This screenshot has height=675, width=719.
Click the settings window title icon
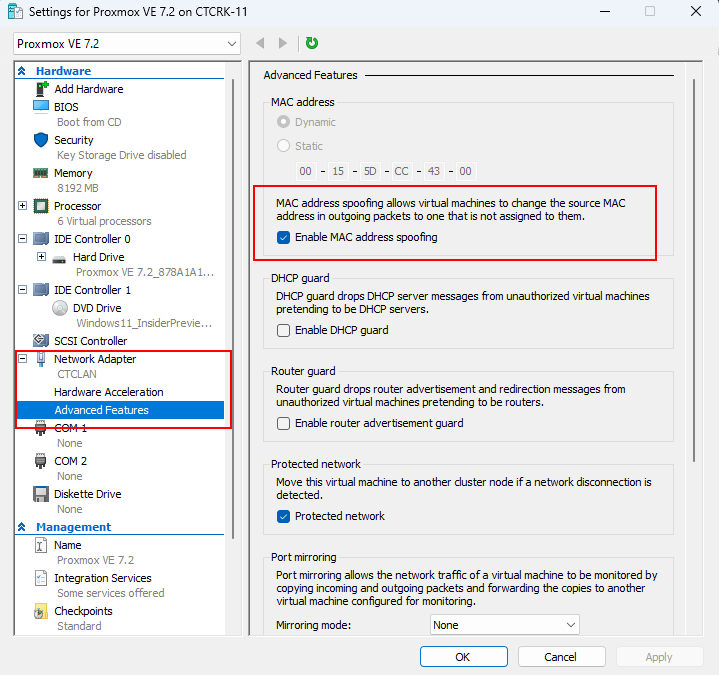point(15,11)
